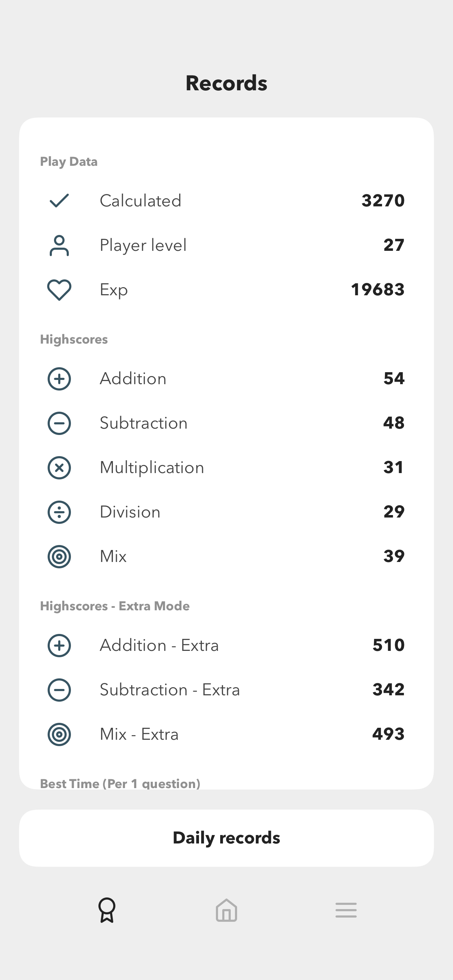Tap the Daily records button
Viewport: 453px width, 980px height.
pos(226,838)
